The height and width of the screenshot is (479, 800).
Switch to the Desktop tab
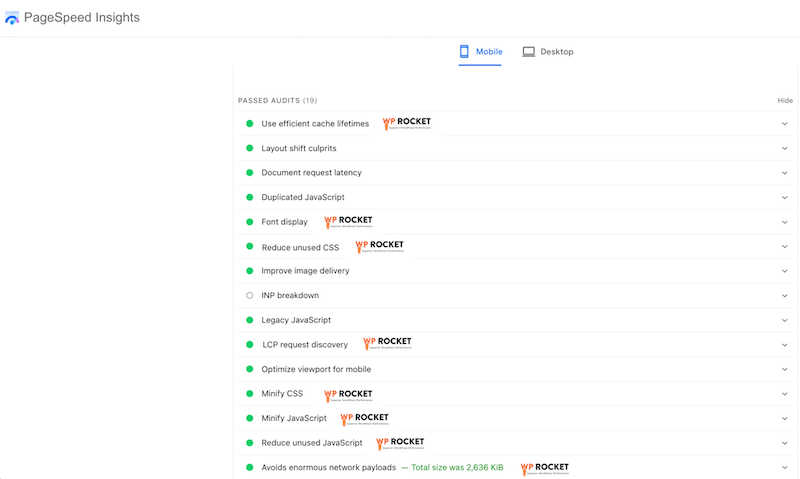pyautogui.click(x=548, y=52)
